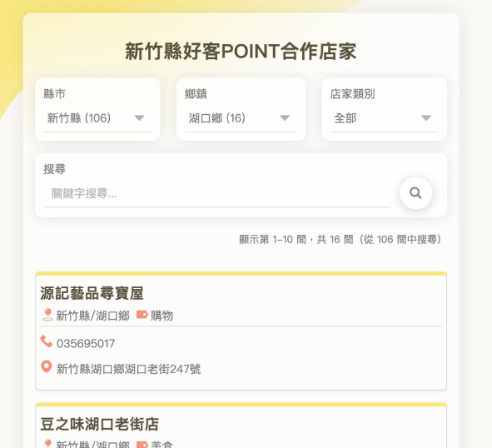Click arrow of the 店家類別 selector
This screenshot has width=492, height=448.
(425, 118)
